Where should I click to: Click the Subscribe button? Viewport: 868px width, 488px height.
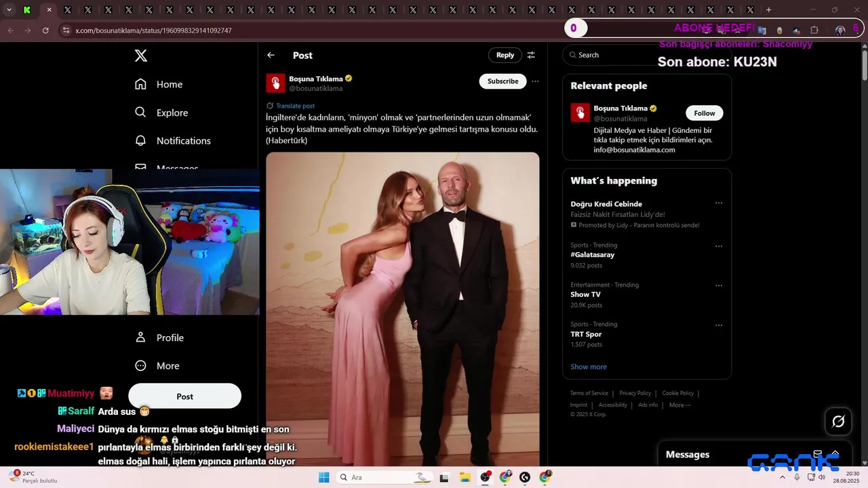click(502, 81)
